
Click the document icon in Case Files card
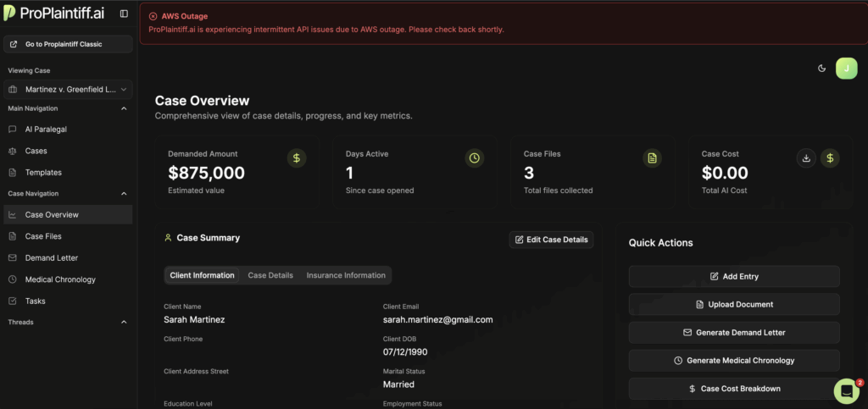[x=652, y=158]
